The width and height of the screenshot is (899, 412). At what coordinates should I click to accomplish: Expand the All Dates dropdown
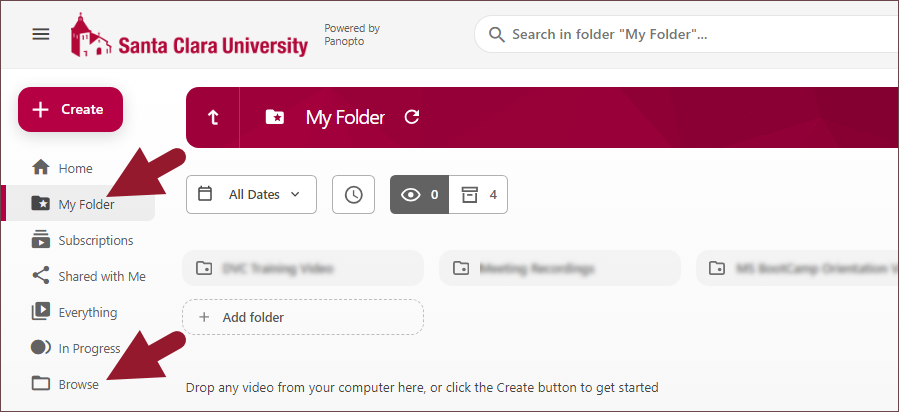tap(264, 195)
